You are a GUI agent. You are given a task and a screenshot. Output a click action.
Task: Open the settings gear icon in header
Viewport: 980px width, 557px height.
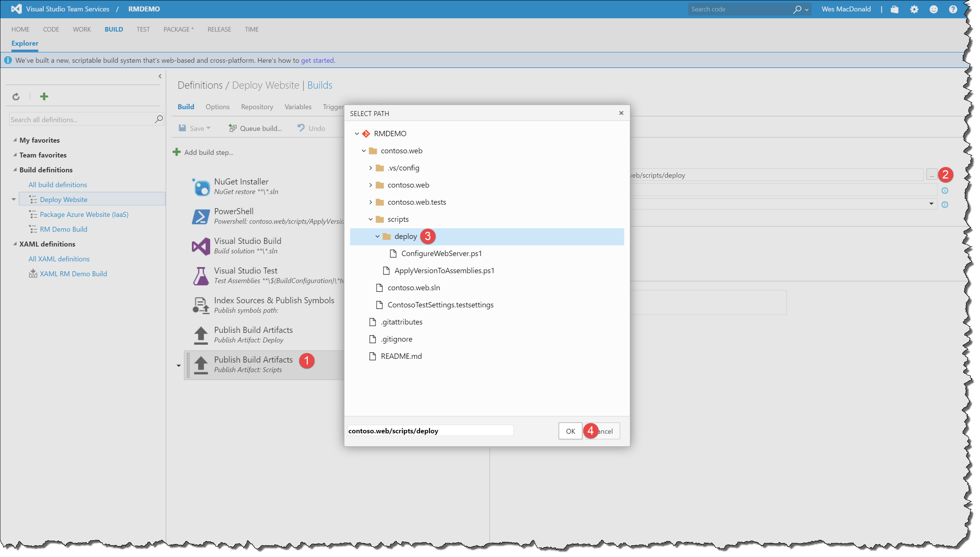914,9
